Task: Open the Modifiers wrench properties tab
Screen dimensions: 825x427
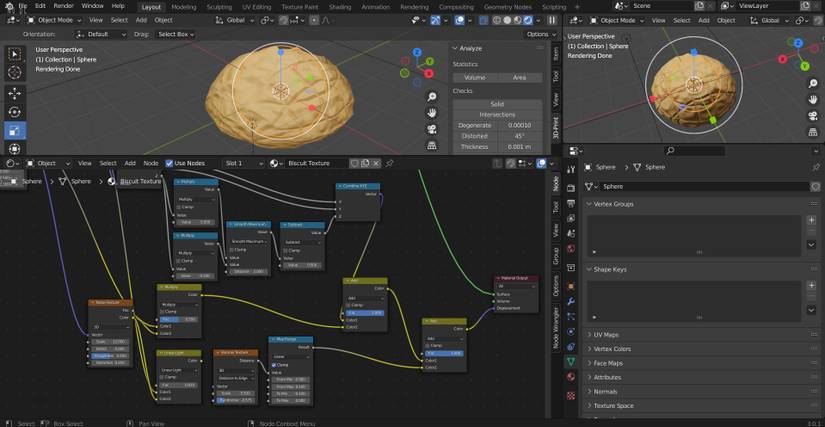Action: click(571, 301)
